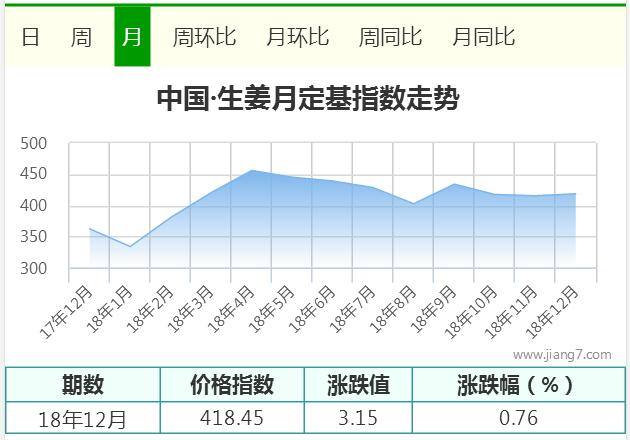The image size is (630, 440).
Task: Switch to the 周同比 tab
Action: (391, 37)
